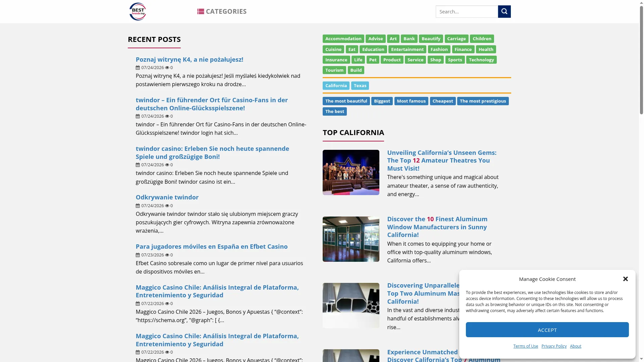Select the Finance category tag
The height and width of the screenshot is (362, 644).
click(463, 49)
